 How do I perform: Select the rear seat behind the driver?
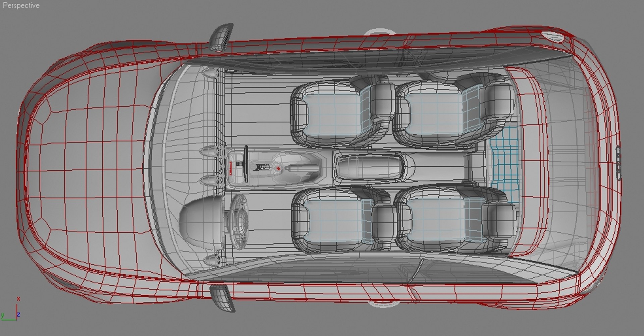click(x=456, y=219)
